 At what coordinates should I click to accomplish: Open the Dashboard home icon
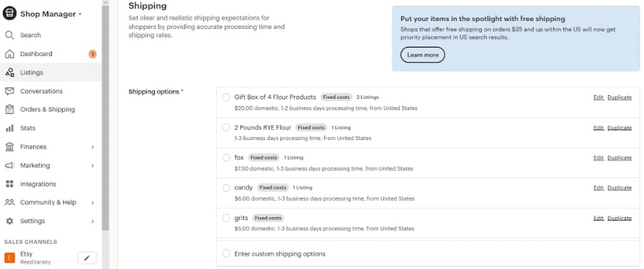[x=9, y=54]
